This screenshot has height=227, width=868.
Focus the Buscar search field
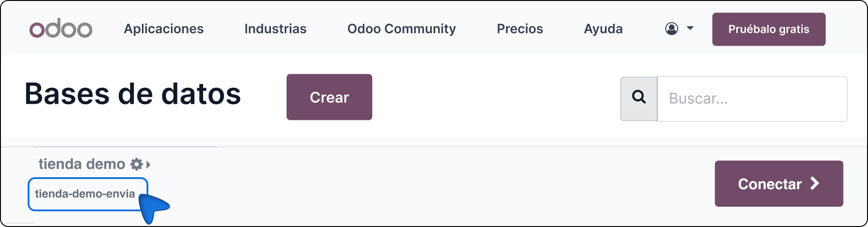(752, 99)
